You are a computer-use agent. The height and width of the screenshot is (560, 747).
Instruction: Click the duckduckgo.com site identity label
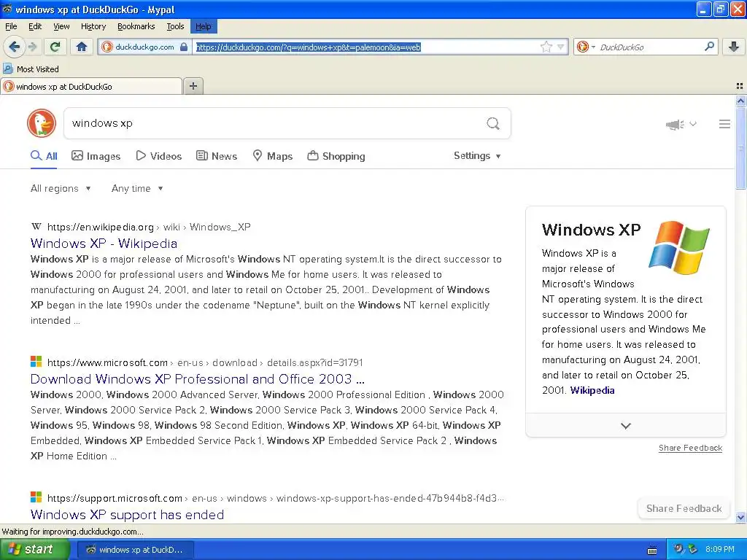click(144, 47)
